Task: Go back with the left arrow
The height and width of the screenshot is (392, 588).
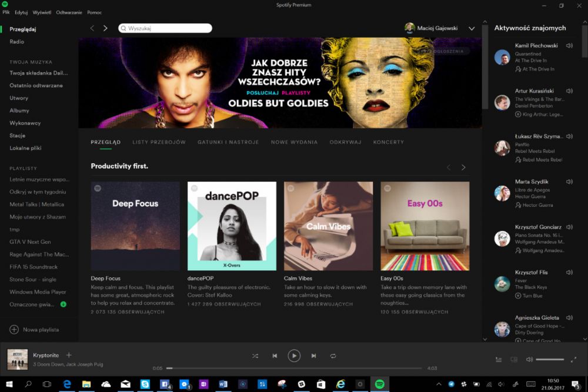Action: point(92,28)
